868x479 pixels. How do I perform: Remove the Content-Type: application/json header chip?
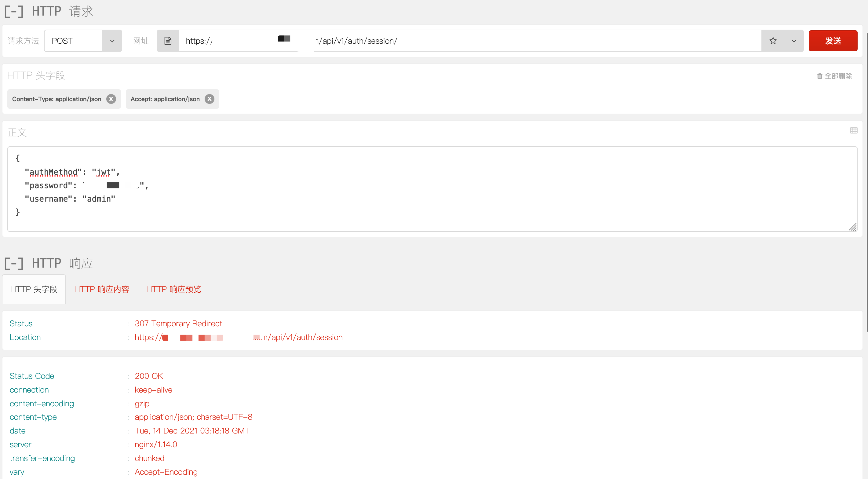pos(111,99)
